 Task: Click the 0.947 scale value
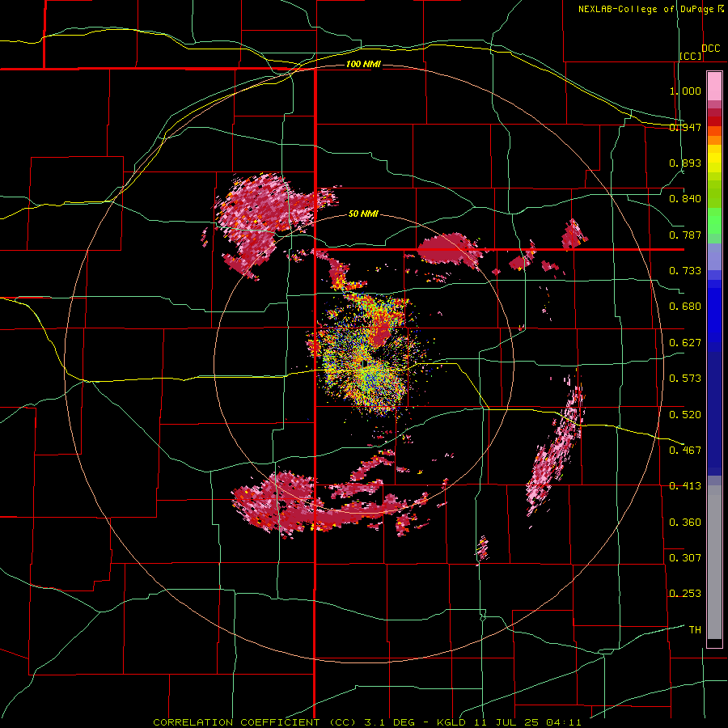(685, 127)
